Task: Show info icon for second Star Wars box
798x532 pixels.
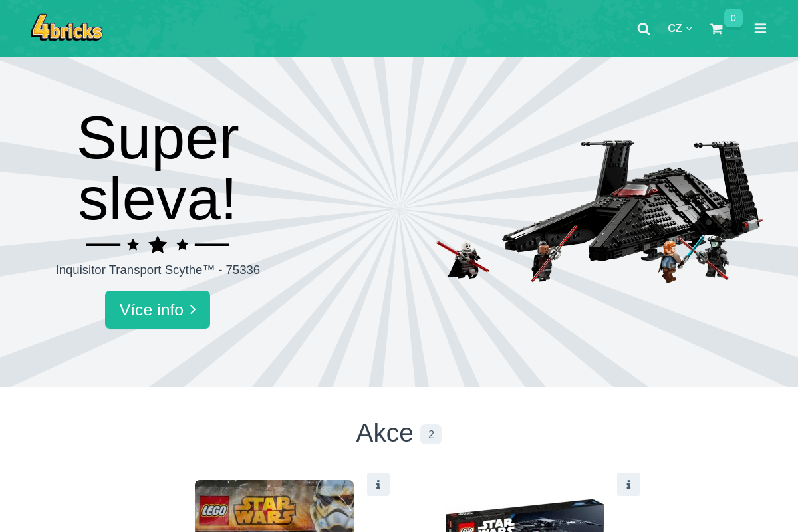Action: tap(628, 485)
